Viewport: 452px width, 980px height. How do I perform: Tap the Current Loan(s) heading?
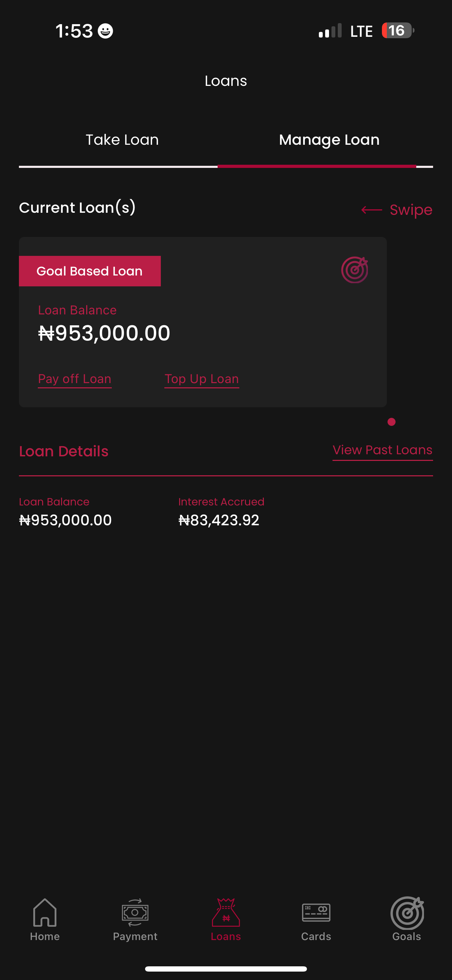tap(77, 208)
